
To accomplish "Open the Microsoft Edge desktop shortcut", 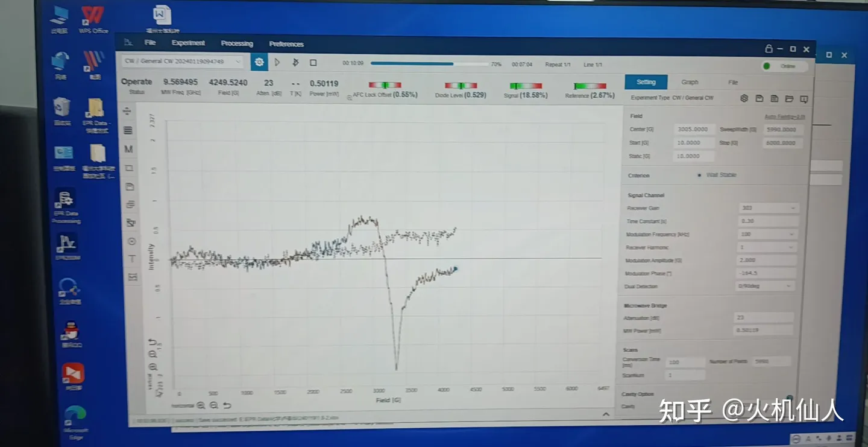I will tap(76, 423).
